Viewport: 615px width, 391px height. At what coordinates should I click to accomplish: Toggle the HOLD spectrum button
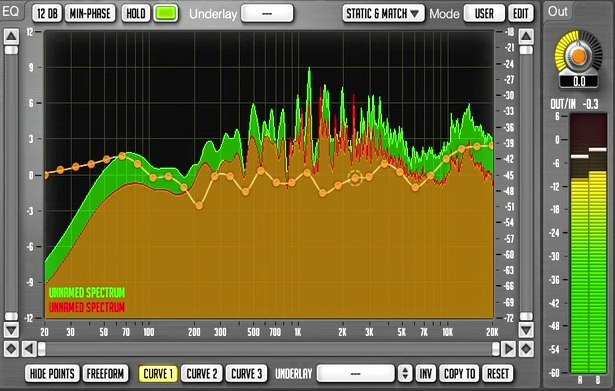[x=136, y=13]
